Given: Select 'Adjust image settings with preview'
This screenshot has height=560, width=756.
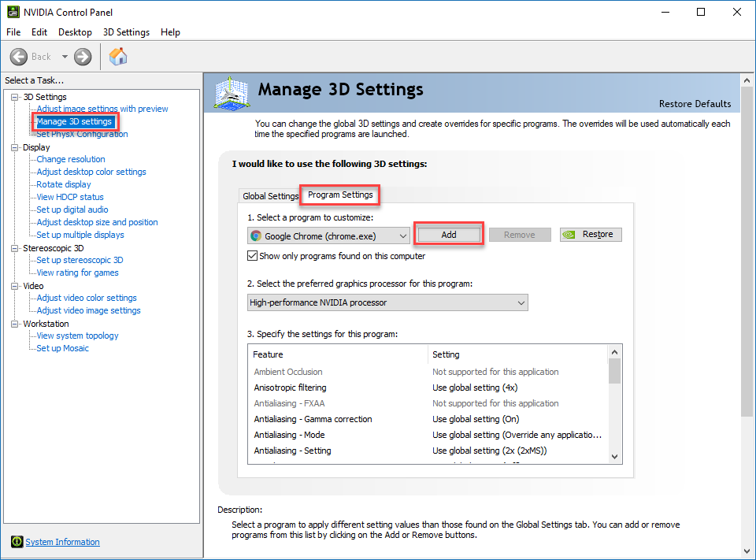Looking at the screenshot, I should click(102, 109).
